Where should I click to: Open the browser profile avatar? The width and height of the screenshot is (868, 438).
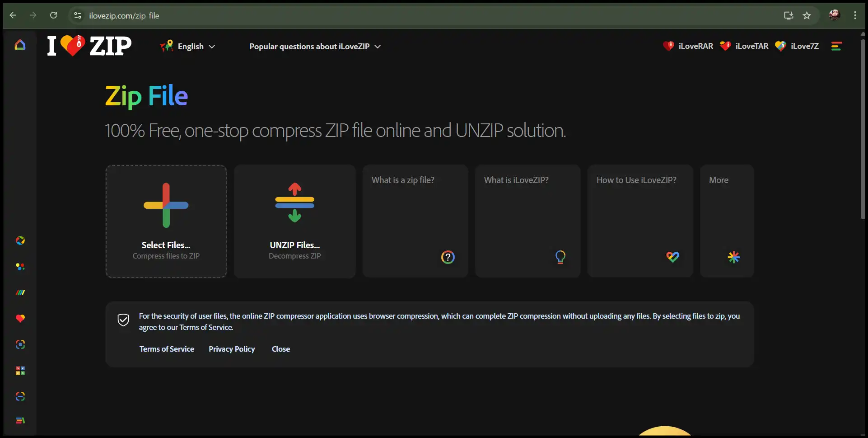[x=834, y=15]
